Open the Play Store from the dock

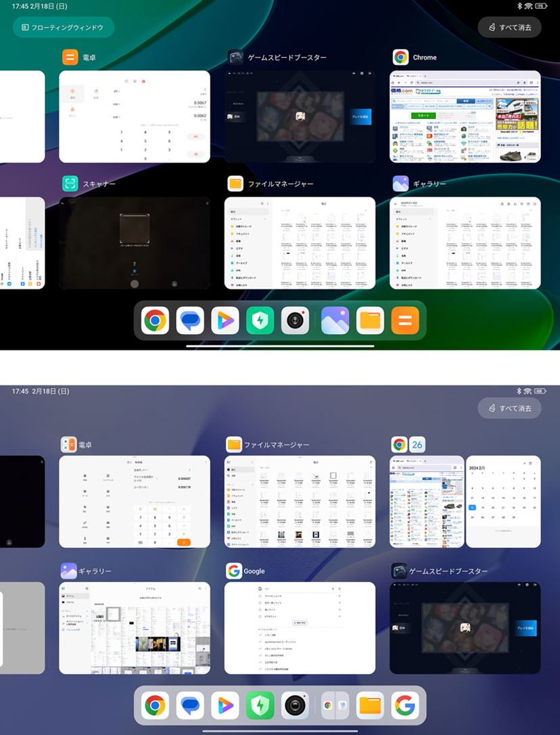click(225, 320)
